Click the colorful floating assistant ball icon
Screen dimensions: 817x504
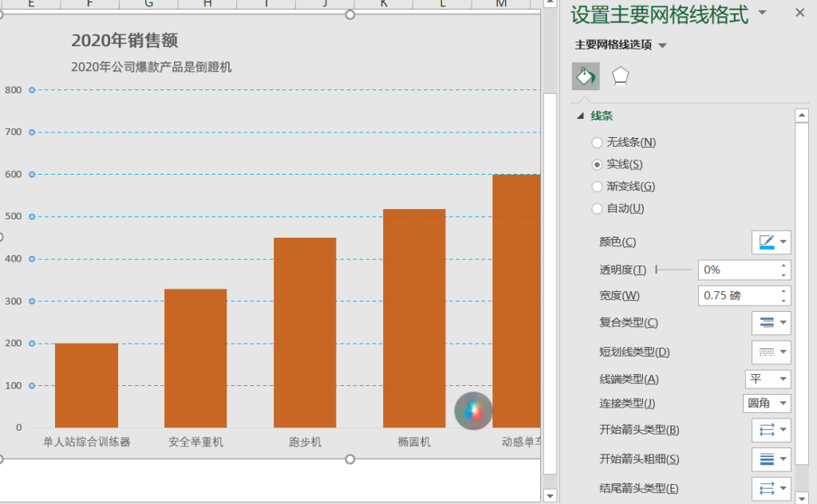pos(474,411)
